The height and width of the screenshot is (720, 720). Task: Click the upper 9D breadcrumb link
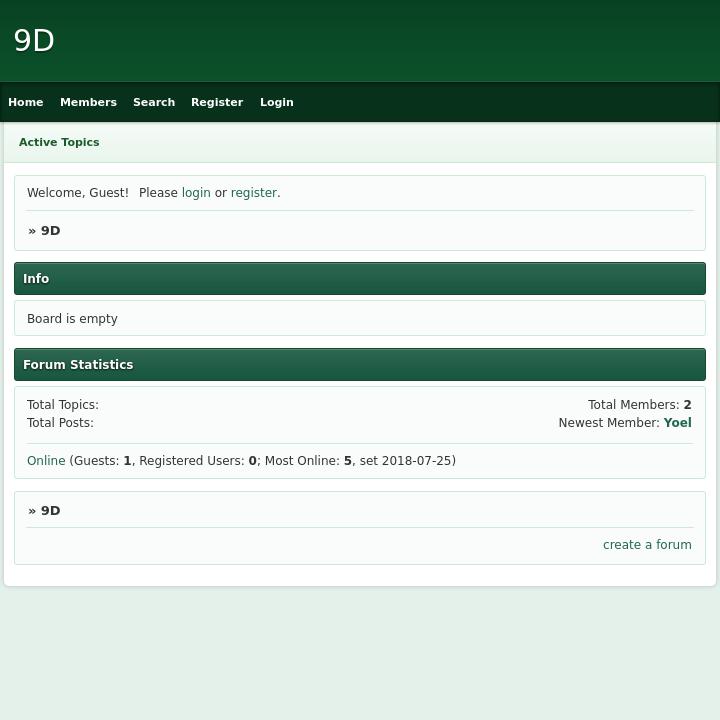pos(50,231)
